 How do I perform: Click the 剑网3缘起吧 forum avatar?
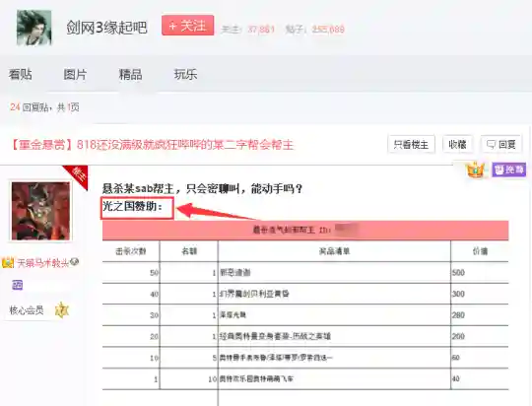click(33, 28)
